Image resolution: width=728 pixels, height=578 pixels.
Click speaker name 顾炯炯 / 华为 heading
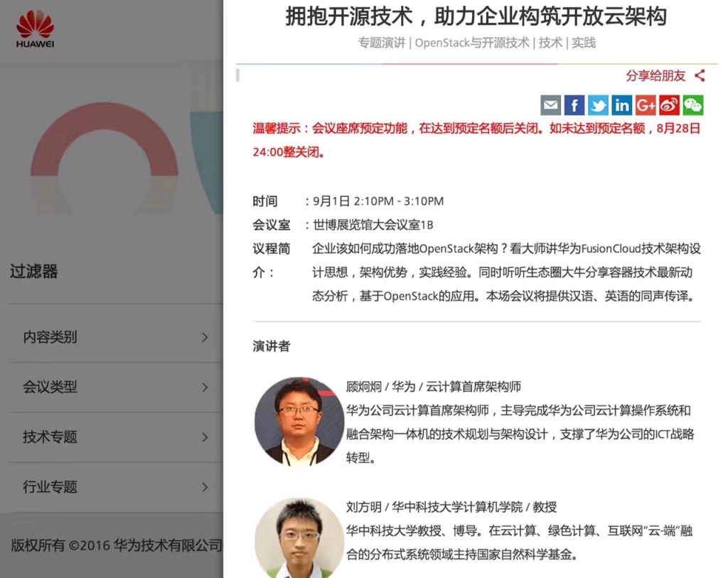pyautogui.click(x=433, y=386)
